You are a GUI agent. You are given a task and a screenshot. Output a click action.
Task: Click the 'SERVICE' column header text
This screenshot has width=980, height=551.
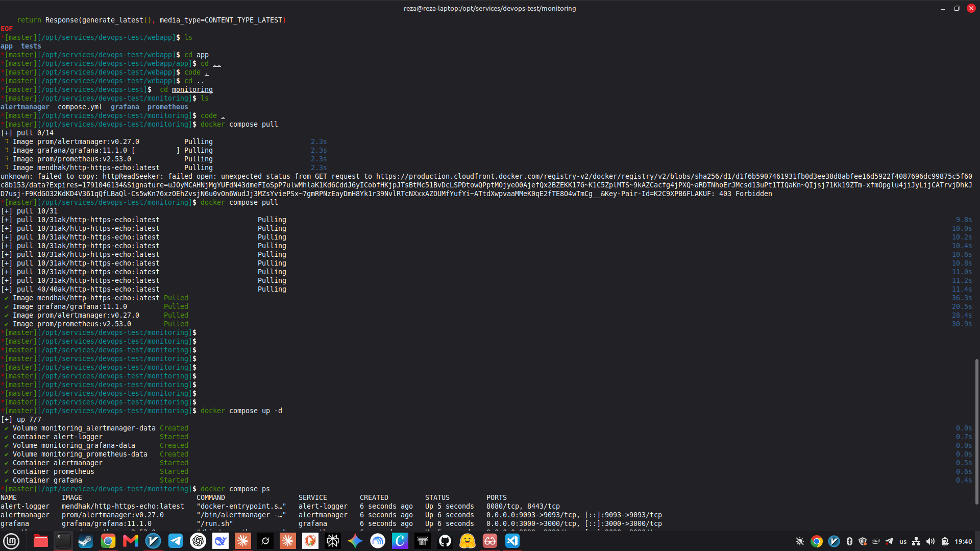pyautogui.click(x=312, y=497)
